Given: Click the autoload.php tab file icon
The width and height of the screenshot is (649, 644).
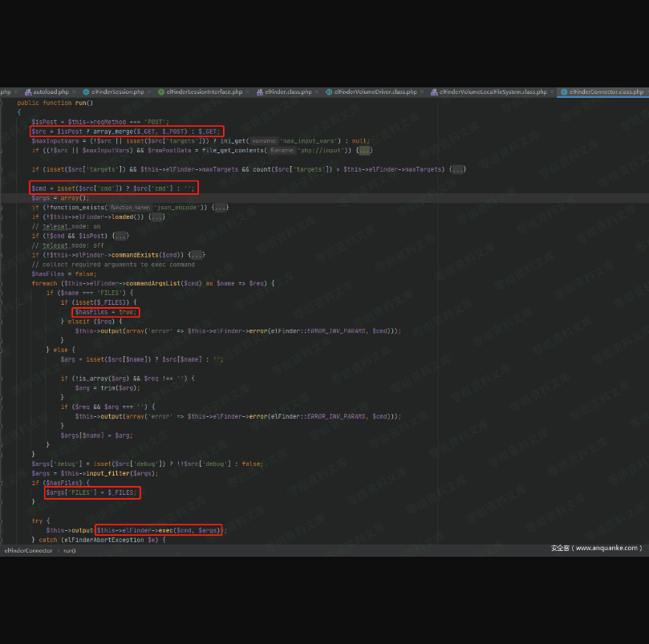Looking at the screenshot, I should [x=27, y=92].
